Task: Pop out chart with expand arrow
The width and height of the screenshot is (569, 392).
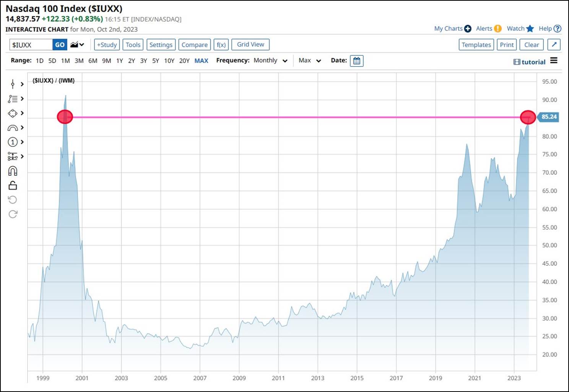Action: [554, 45]
